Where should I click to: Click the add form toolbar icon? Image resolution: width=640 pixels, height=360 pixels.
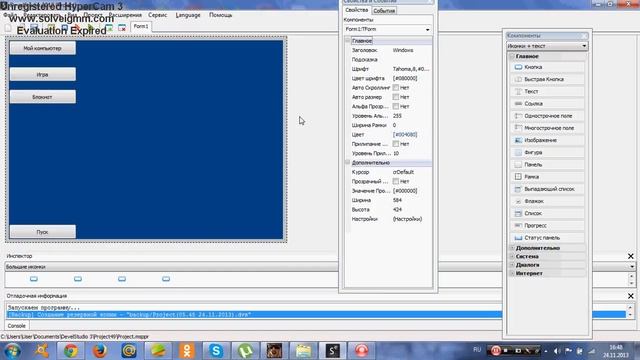(x=109, y=28)
